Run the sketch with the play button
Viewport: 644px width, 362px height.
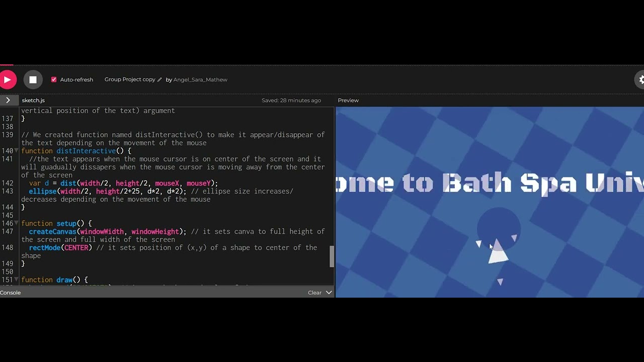click(7, 79)
